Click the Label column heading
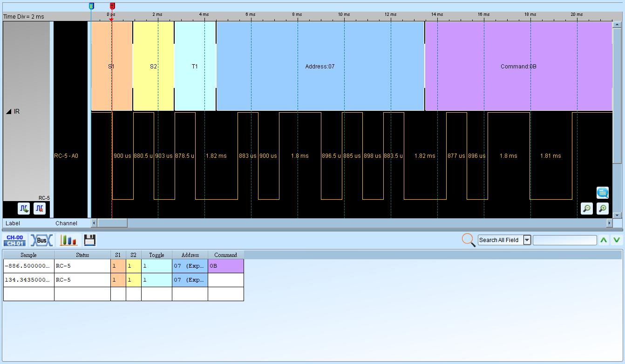The image size is (625, 364). click(13, 223)
